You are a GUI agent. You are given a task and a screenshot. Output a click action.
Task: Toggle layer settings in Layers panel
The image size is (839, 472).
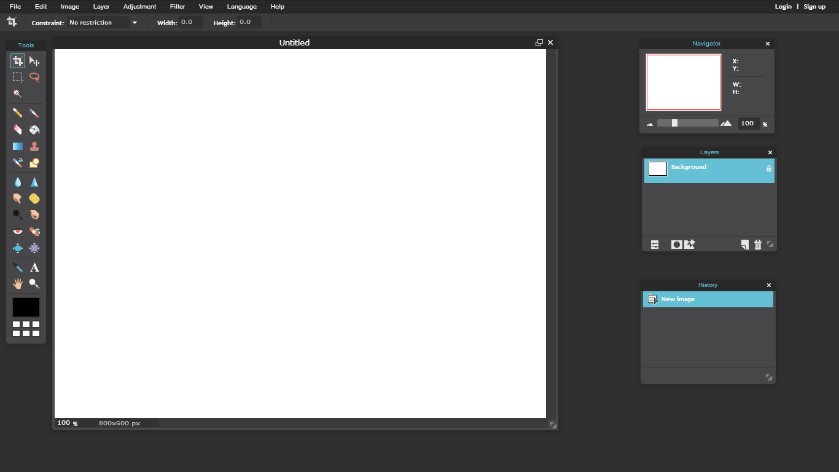pyautogui.click(x=654, y=245)
